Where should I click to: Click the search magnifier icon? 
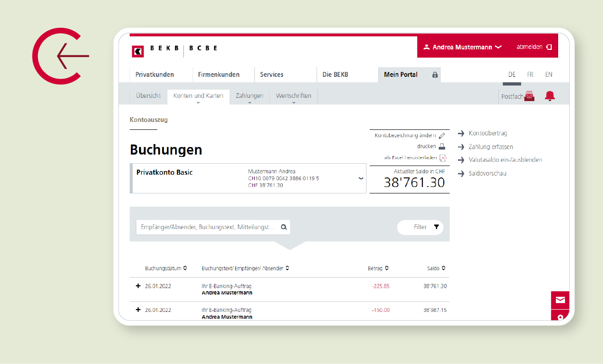pos(284,227)
